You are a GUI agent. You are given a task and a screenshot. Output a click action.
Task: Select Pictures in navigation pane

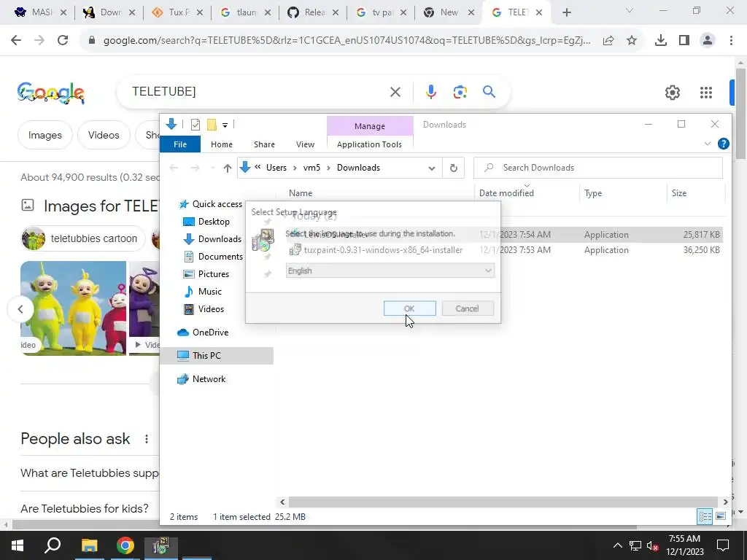[x=213, y=274]
